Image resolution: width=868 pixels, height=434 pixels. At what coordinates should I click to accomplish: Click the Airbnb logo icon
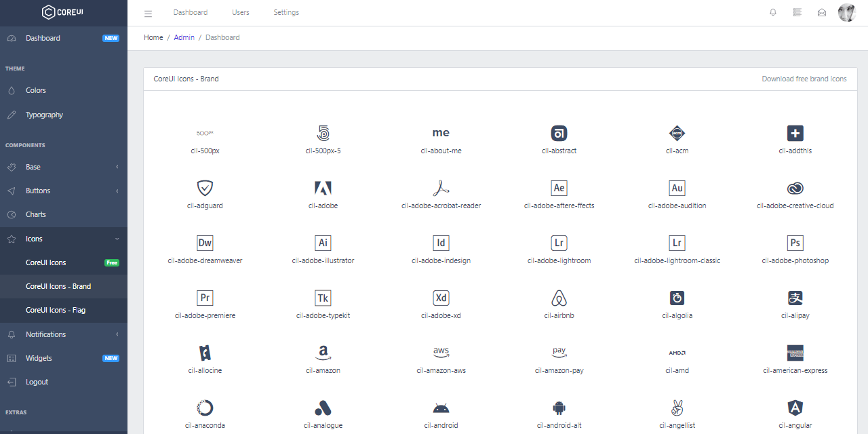(559, 298)
